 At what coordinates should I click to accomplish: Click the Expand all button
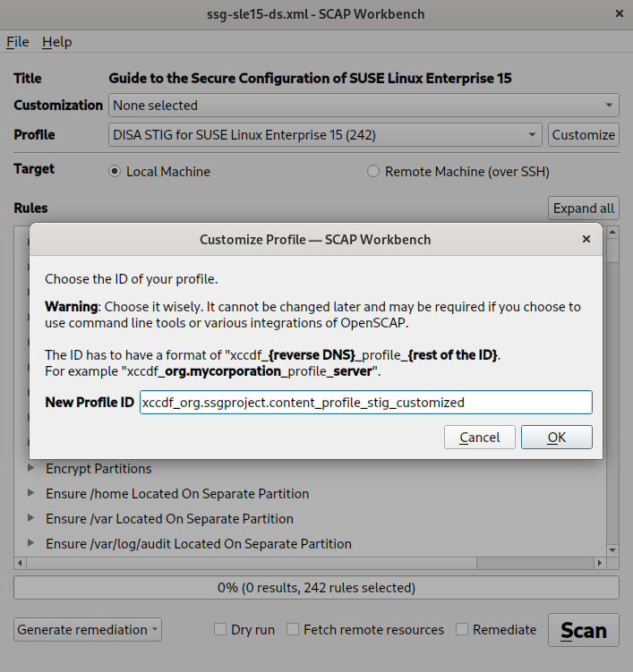pyautogui.click(x=583, y=208)
